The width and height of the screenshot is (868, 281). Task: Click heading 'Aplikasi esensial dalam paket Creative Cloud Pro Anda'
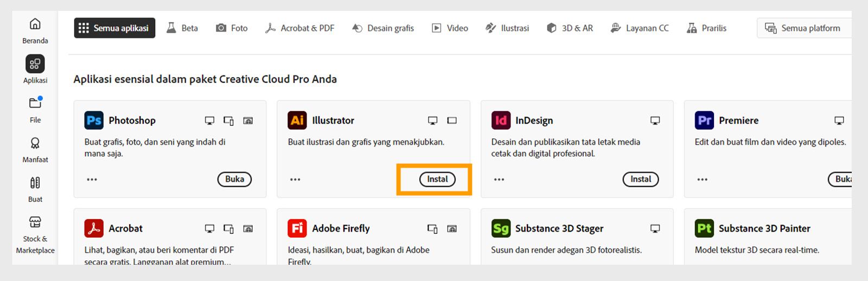coord(205,79)
